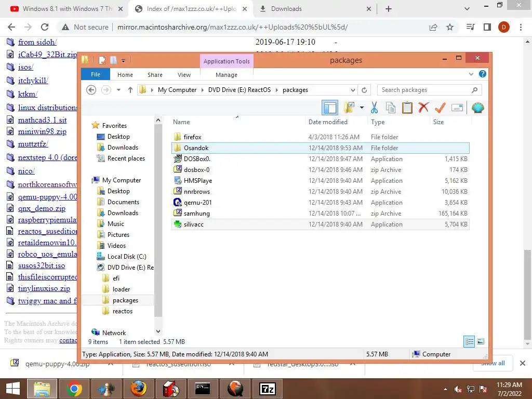
Task: Open Recent places in navigation pane
Action: point(126,158)
